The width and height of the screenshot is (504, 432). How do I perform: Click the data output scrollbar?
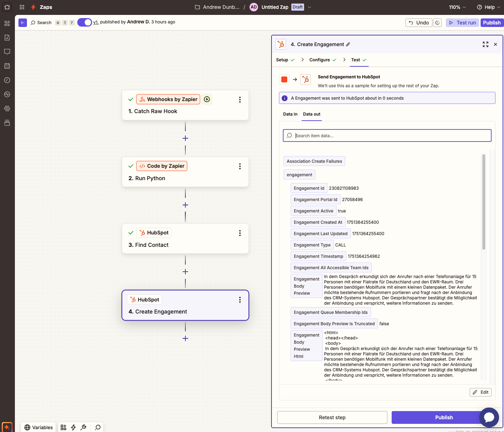click(484, 202)
